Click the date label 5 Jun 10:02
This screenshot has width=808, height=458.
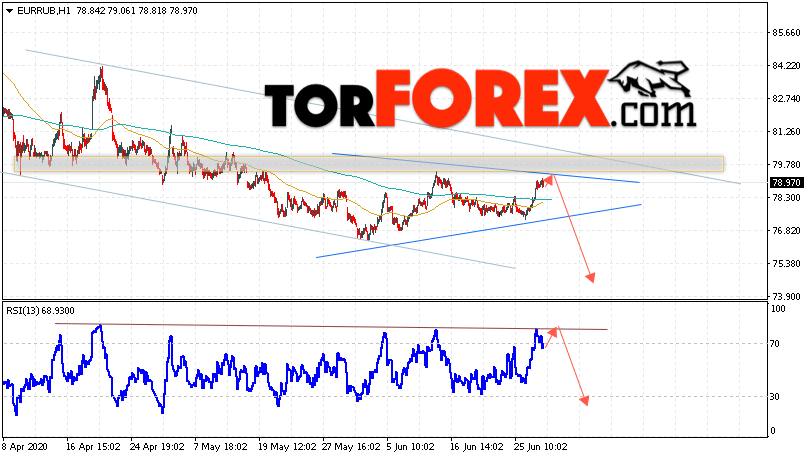pyautogui.click(x=412, y=447)
